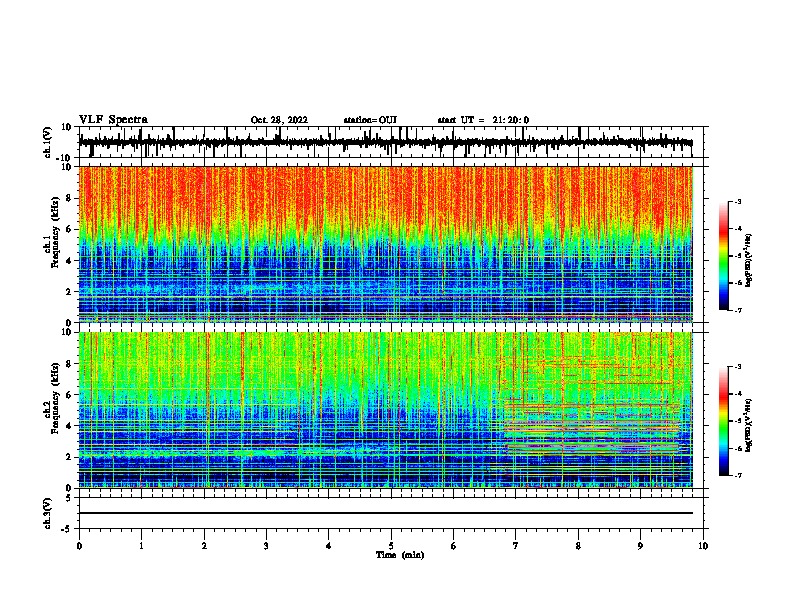Click the time axis tick label "0"
Viewport: 792px width, 612px height.
tap(79, 546)
